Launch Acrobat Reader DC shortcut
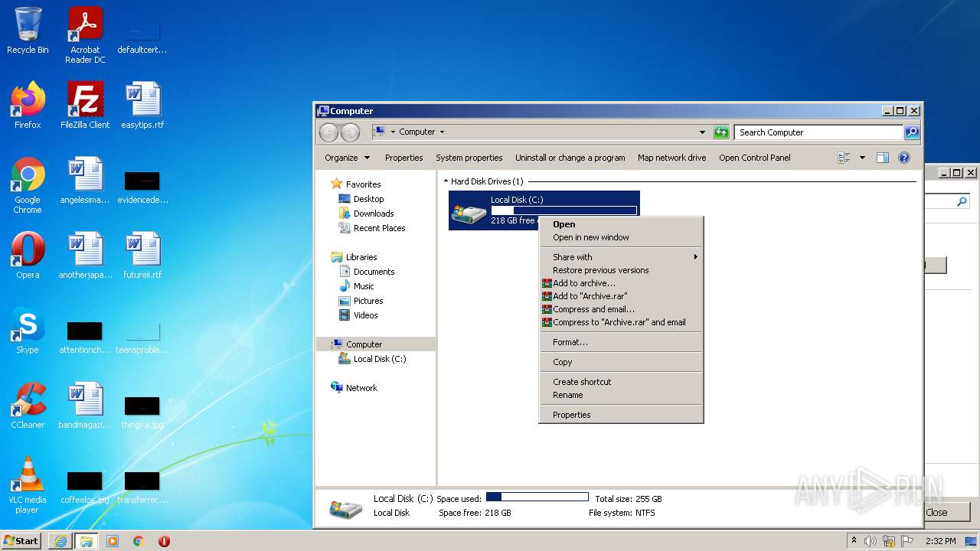This screenshot has width=980, height=551. pos(85,35)
